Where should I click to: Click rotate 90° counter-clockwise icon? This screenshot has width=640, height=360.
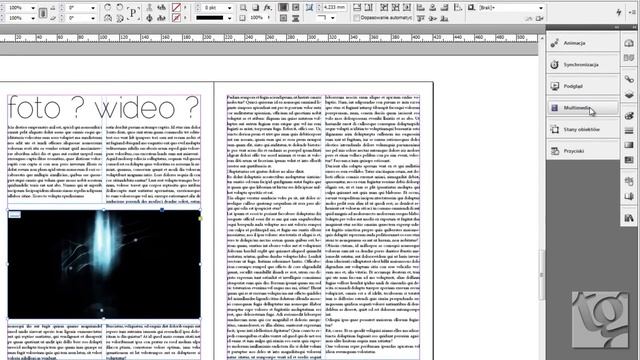point(120,7)
